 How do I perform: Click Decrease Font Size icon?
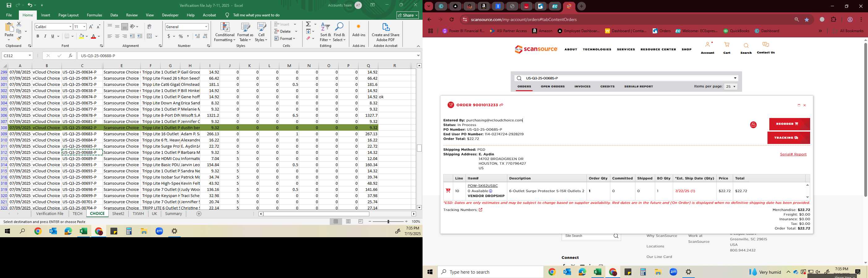[x=98, y=27]
